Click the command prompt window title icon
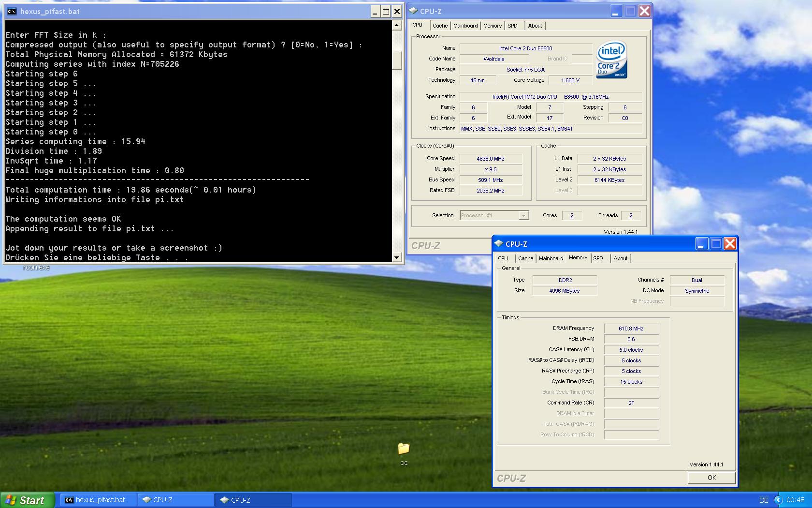The image size is (812, 508). (x=12, y=11)
